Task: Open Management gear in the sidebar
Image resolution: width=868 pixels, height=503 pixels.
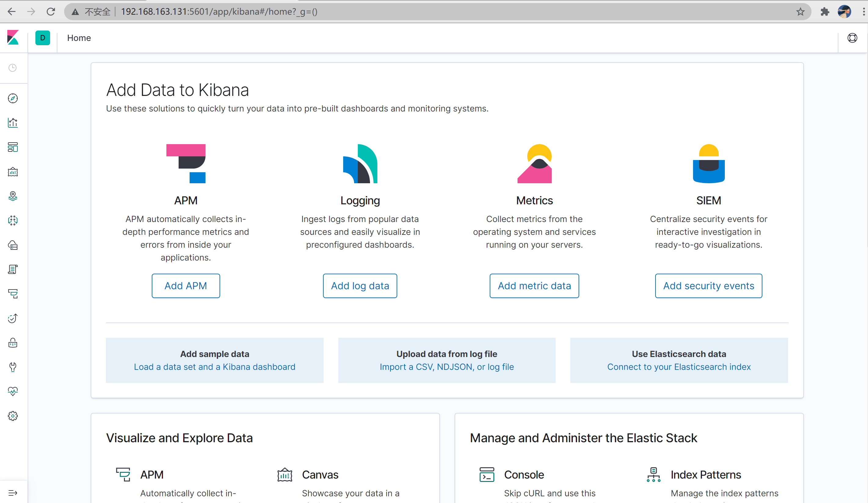Action: (13, 416)
